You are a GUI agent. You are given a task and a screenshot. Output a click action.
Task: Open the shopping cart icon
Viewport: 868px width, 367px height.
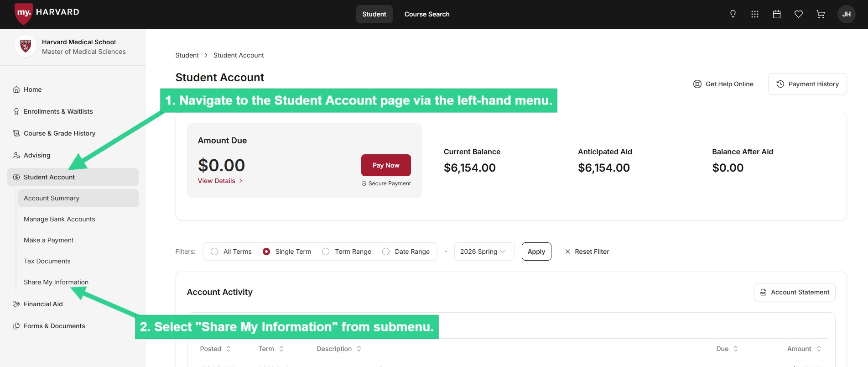[821, 14]
